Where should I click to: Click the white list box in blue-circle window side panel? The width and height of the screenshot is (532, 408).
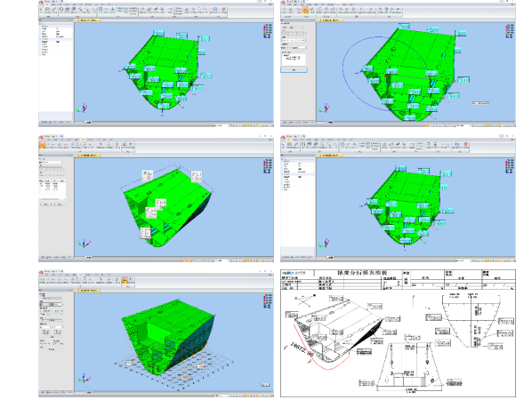(294, 60)
